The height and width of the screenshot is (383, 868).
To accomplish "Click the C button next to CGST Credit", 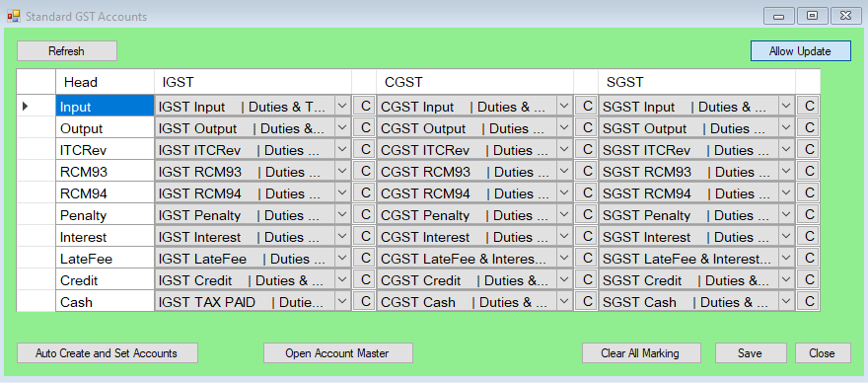I will click(x=586, y=280).
